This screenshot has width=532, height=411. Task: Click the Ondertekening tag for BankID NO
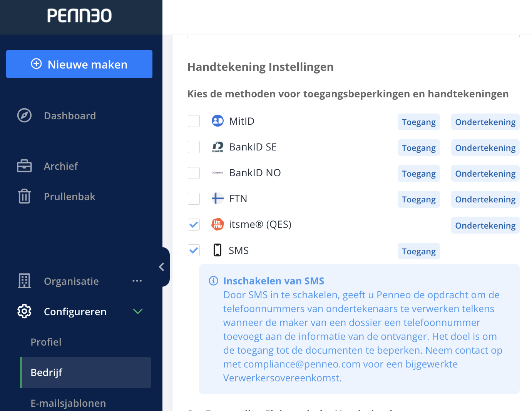click(485, 174)
